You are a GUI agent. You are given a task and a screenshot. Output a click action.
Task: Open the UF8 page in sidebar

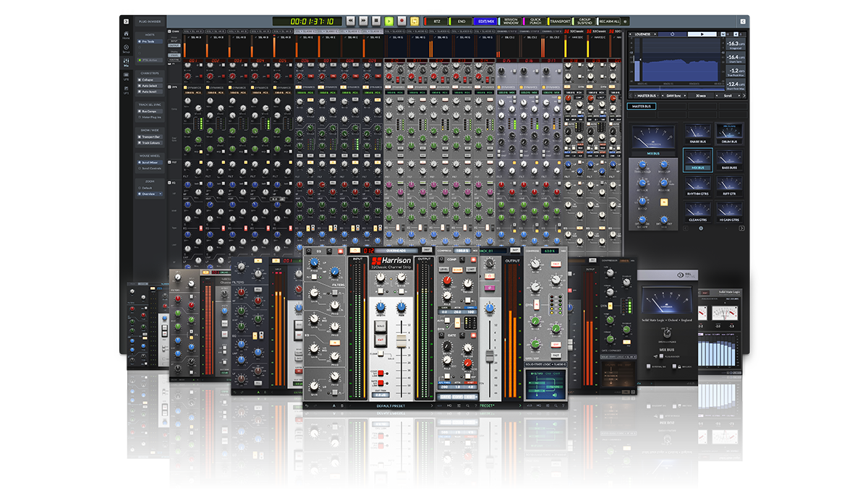coord(126,77)
